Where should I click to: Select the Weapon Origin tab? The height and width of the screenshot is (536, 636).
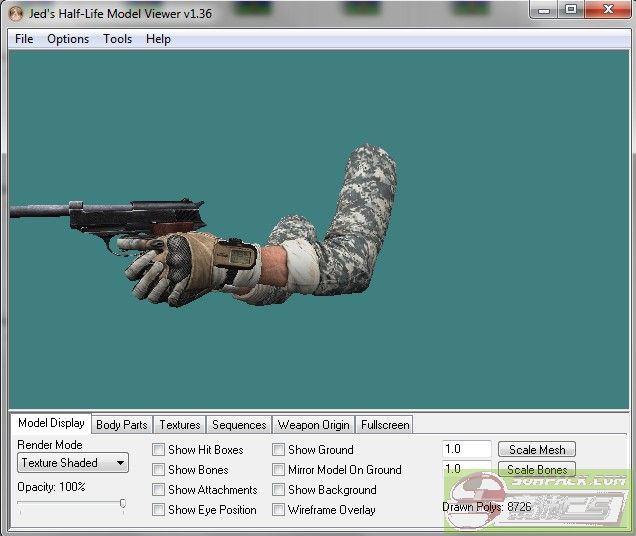pyautogui.click(x=313, y=425)
